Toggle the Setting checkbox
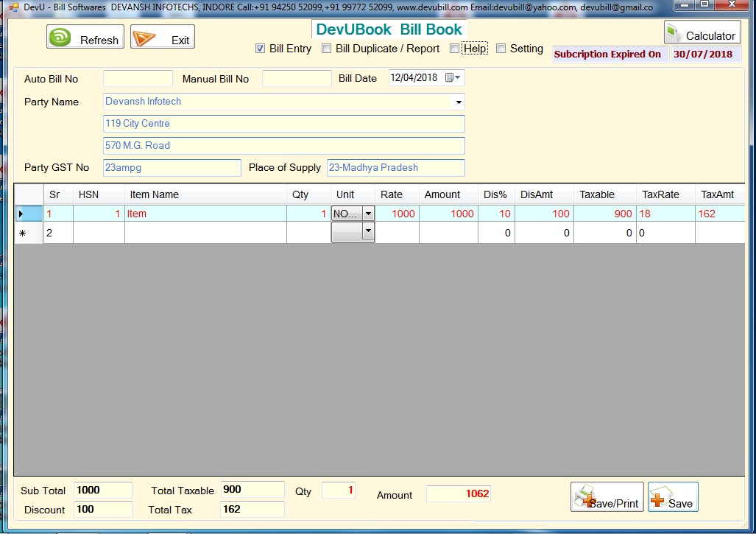Image resolution: width=756 pixels, height=534 pixels. point(501,49)
